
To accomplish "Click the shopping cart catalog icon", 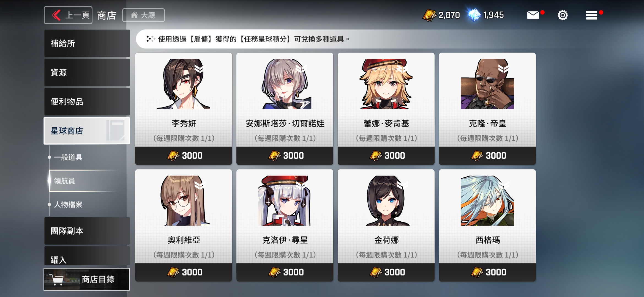I will (56, 280).
